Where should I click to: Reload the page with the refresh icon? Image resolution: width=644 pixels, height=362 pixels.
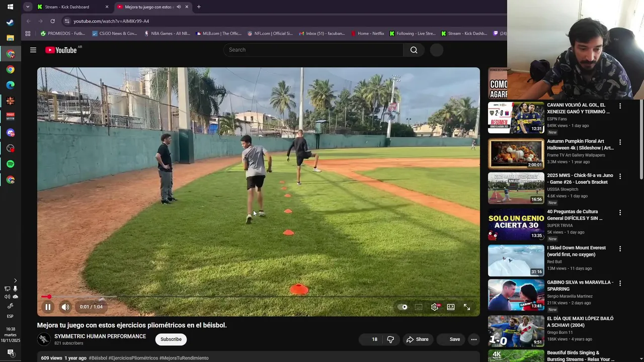tap(52, 21)
